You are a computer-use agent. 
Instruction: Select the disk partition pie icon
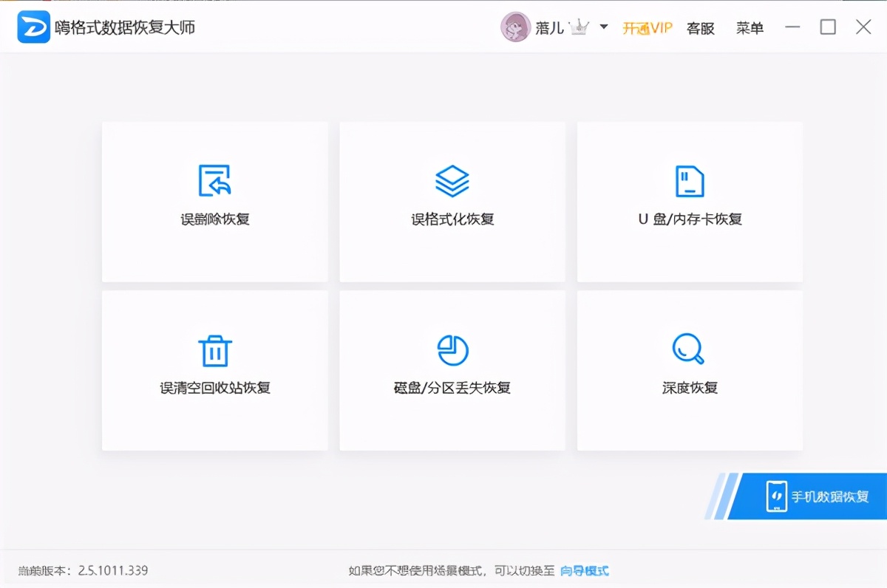[452, 349]
